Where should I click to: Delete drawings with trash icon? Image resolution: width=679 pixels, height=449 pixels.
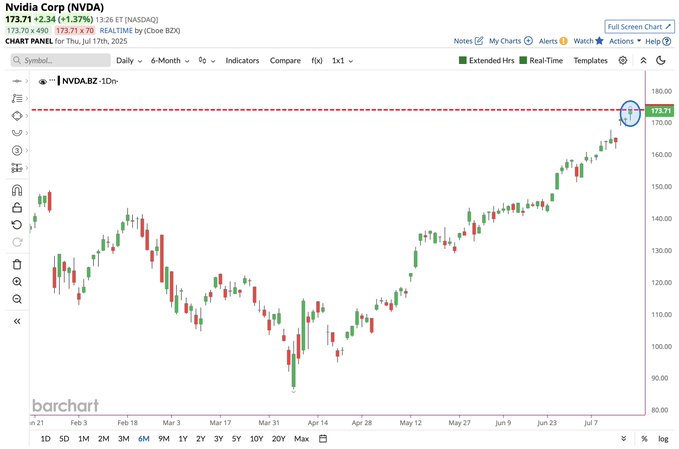click(x=17, y=264)
